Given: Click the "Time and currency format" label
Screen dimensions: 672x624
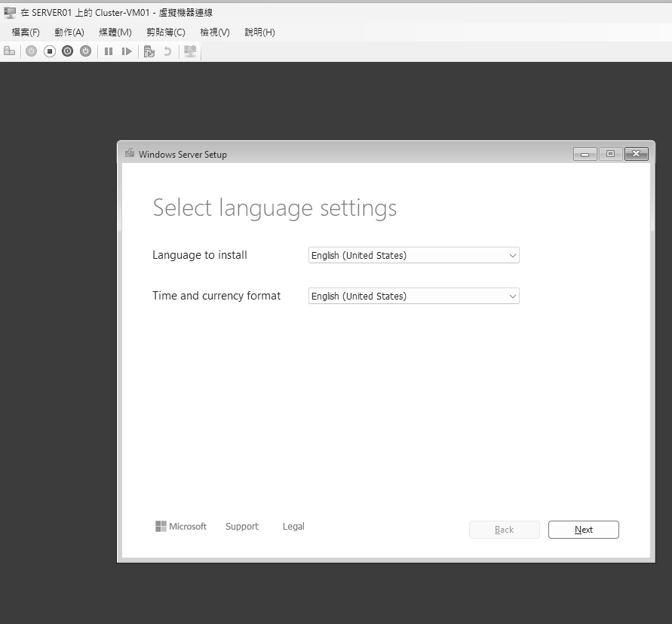Looking at the screenshot, I should (216, 296).
